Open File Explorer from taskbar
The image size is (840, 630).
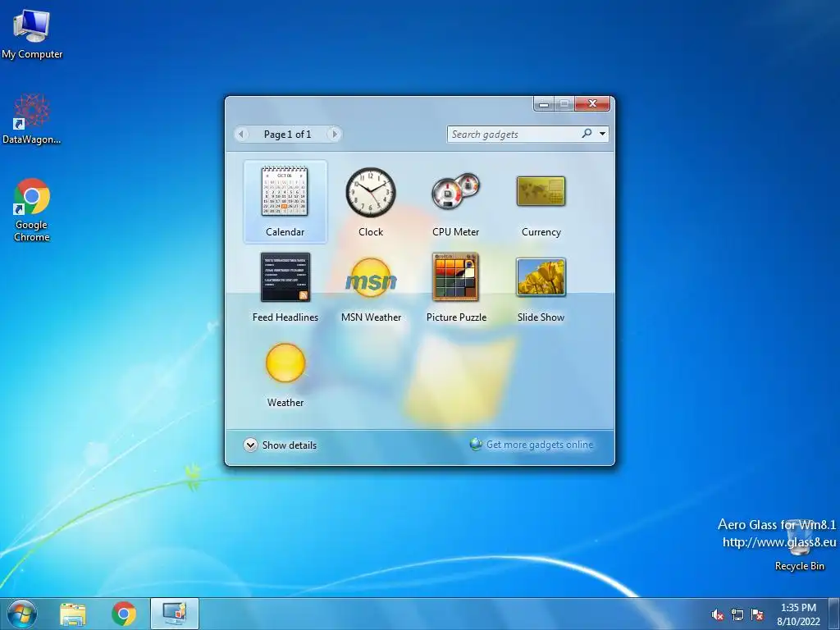click(x=73, y=614)
